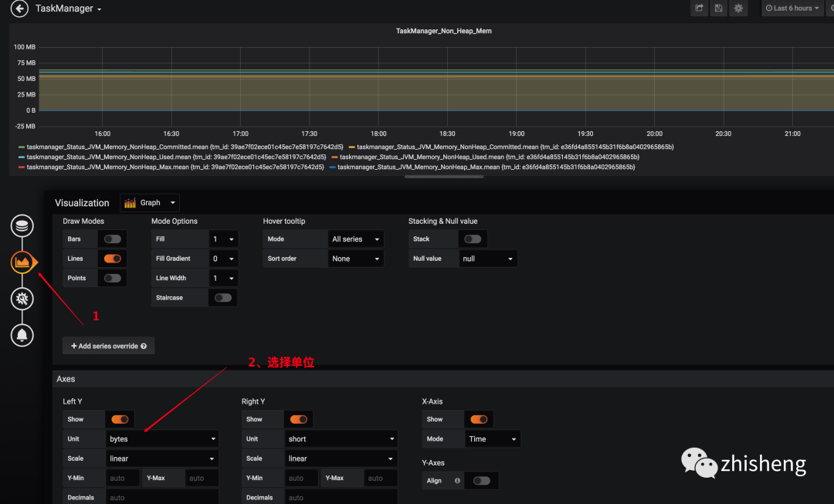The width and height of the screenshot is (834, 504).
Task: Click the share dashboard icon
Action: pos(699,8)
